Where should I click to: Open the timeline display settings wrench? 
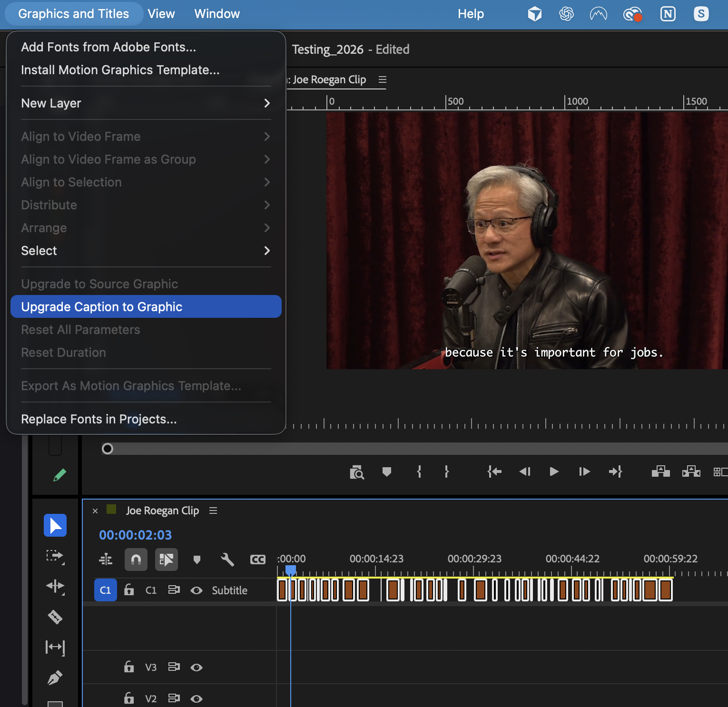tap(227, 560)
